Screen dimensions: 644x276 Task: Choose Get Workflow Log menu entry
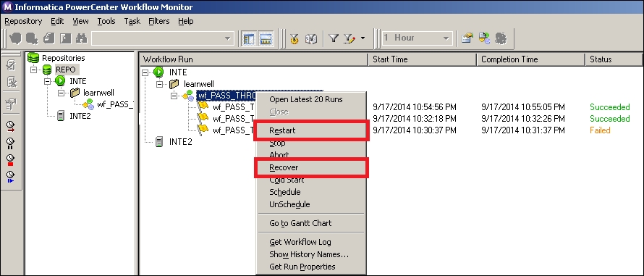[x=311, y=242]
